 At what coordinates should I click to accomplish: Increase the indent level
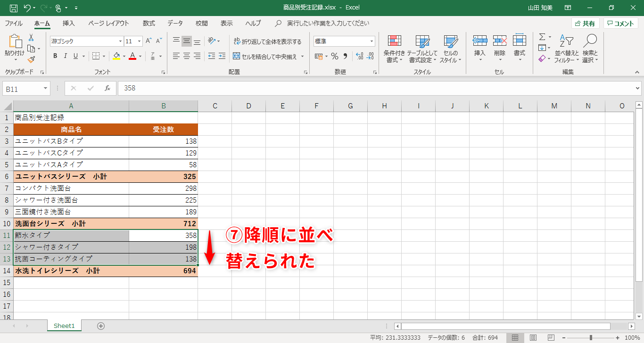pyautogui.click(x=221, y=56)
